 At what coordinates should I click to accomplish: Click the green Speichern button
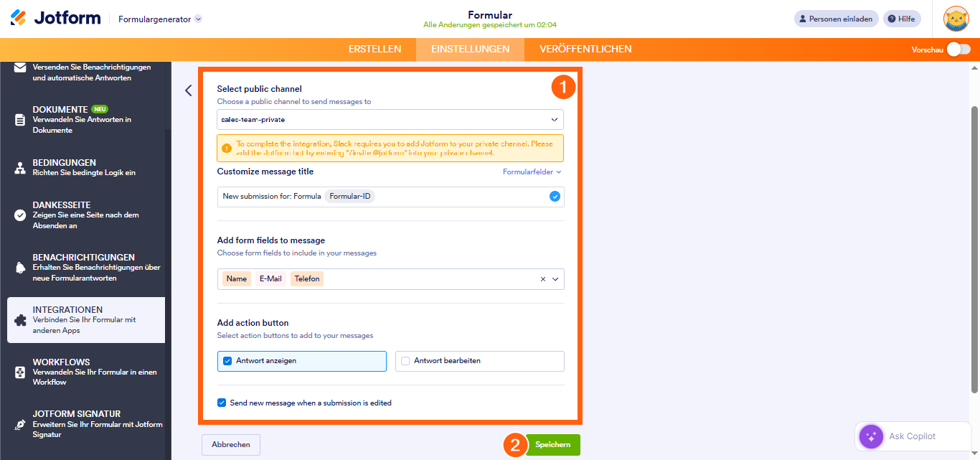coord(552,445)
